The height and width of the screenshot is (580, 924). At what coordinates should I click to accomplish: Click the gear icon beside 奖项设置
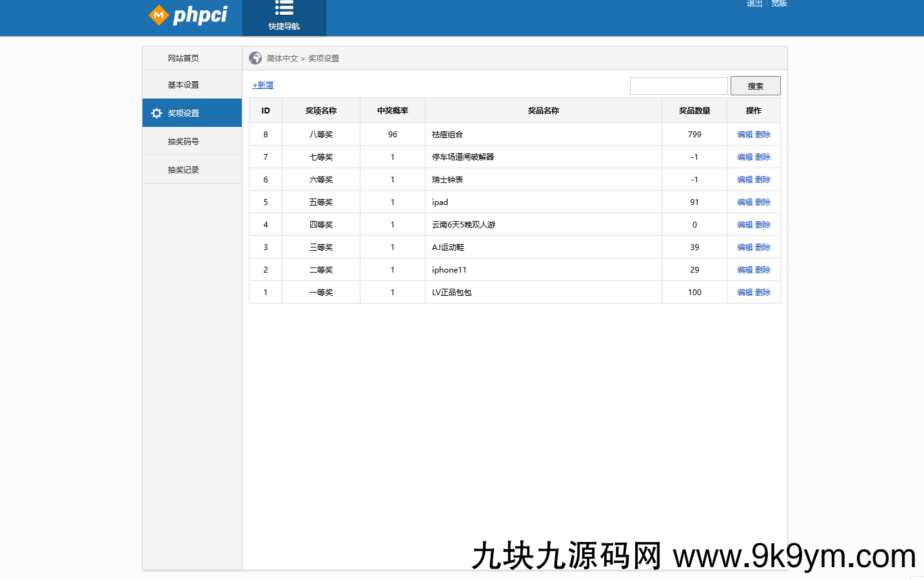pyautogui.click(x=156, y=113)
